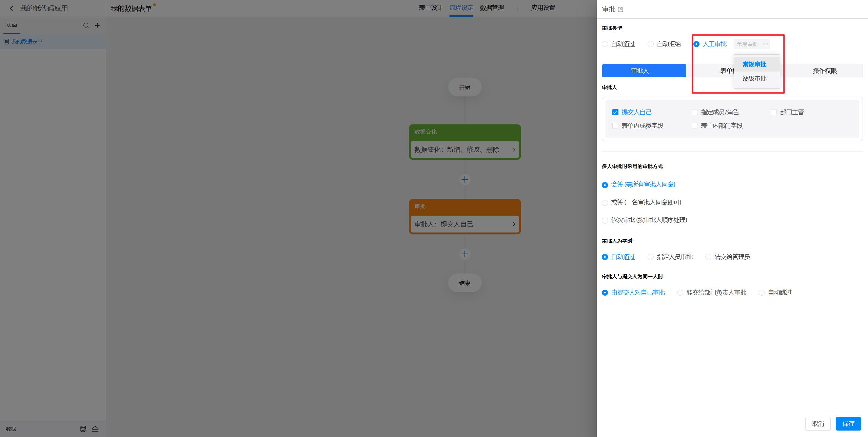
Task: Collapse the 常规审批 dropdown selector
Action: [x=751, y=44]
